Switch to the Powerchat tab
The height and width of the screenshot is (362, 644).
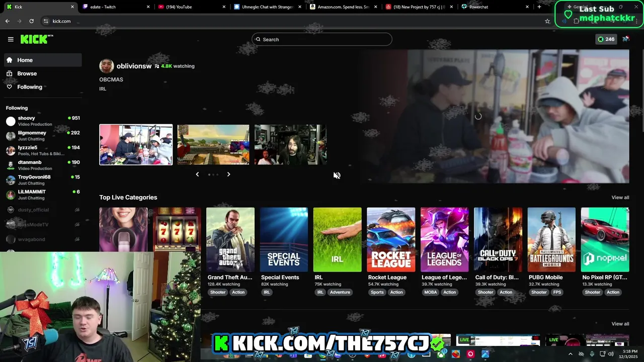click(496, 7)
